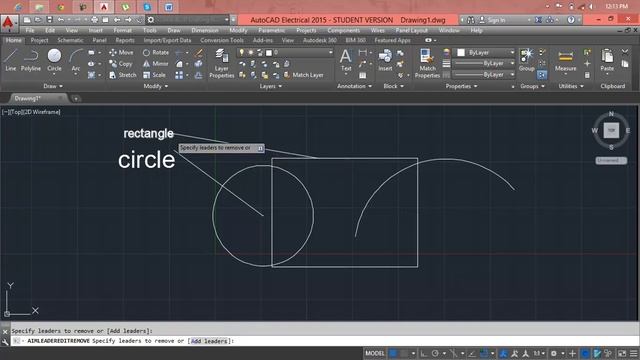Click the Plot printer icon
This screenshot has height=360, width=640.
click(95, 20)
